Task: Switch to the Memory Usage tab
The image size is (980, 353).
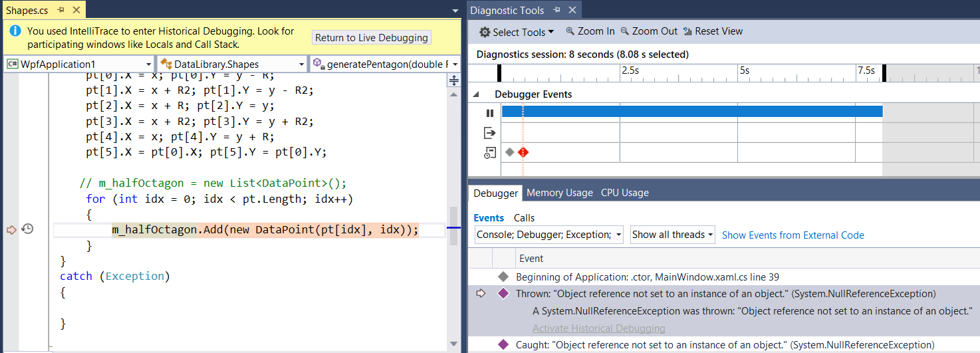Action: 560,193
